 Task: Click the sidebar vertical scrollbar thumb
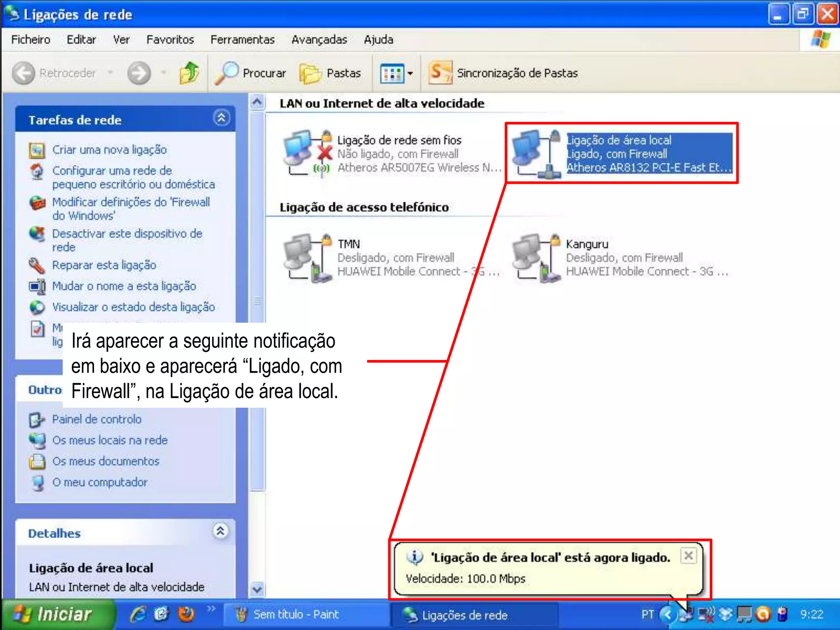(x=257, y=301)
